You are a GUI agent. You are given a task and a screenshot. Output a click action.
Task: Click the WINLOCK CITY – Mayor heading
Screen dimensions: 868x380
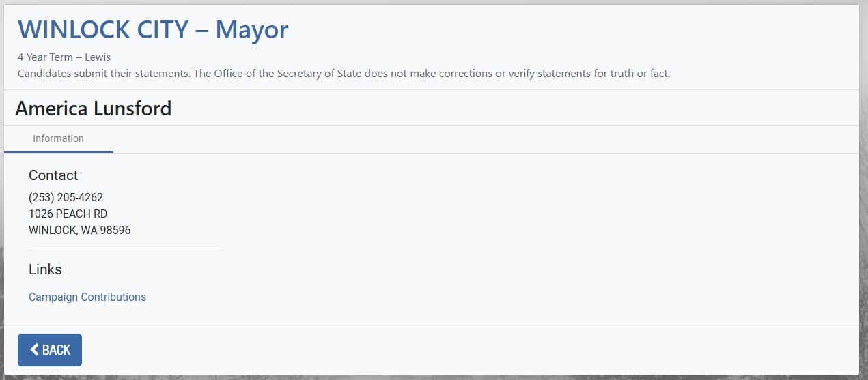point(153,30)
